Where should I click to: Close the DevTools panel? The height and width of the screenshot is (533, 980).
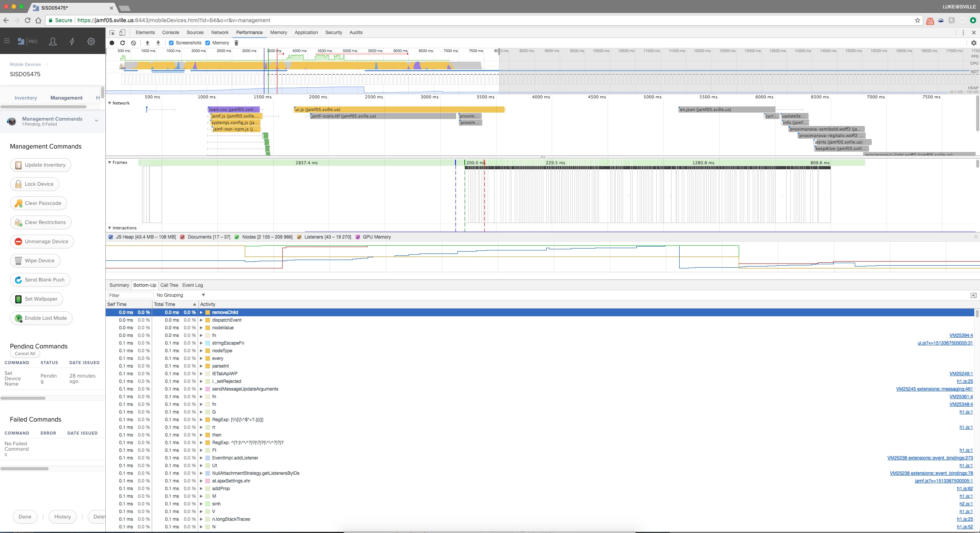pyautogui.click(x=974, y=33)
